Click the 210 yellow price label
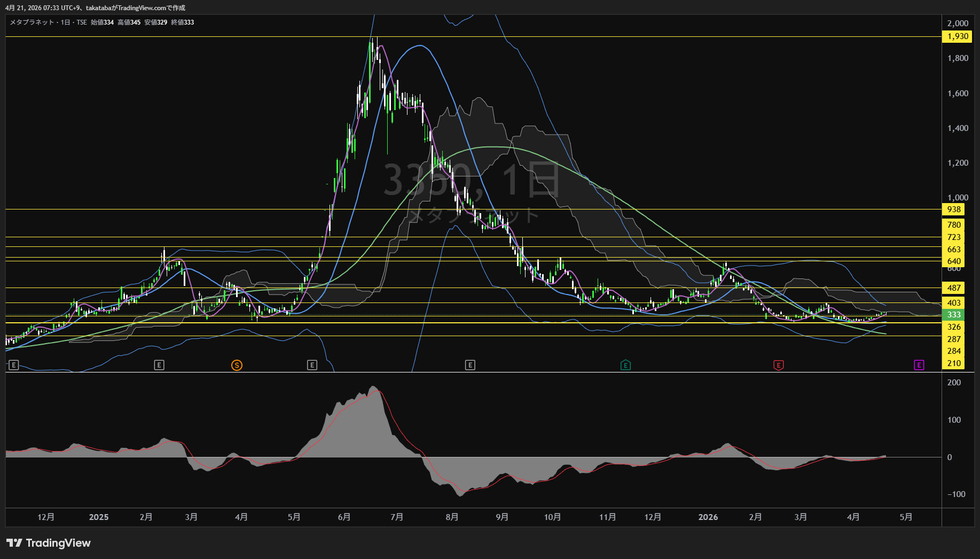The image size is (980, 559). pyautogui.click(x=954, y=363)
